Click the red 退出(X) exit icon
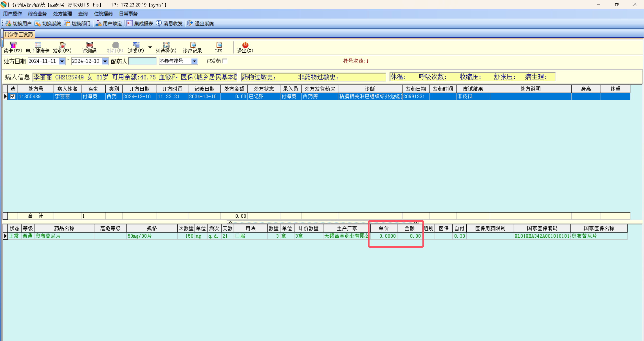Screen dimensions: 644x341 pos(245,47)
